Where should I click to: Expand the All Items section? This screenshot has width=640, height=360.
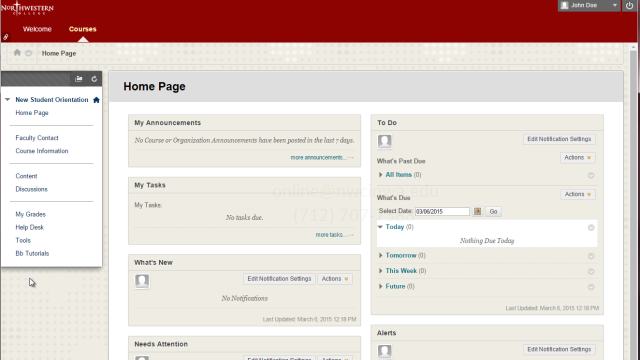(380, 175)
